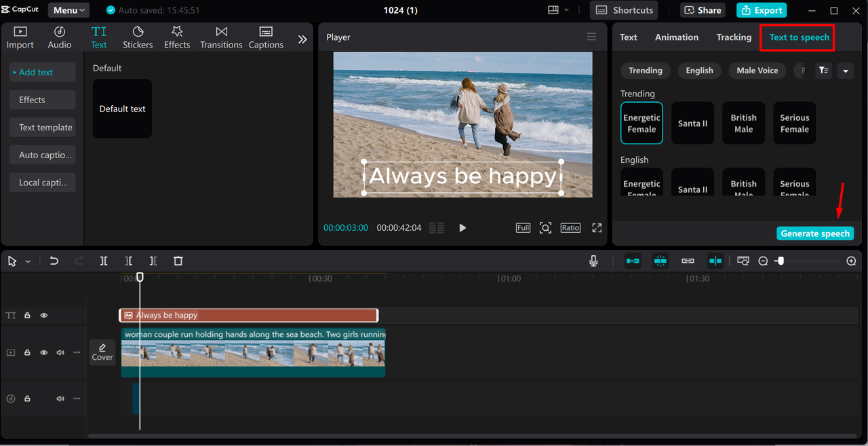Add the Default text preset
The width and height of the screenshot is (868, 446).
(123, 109)
